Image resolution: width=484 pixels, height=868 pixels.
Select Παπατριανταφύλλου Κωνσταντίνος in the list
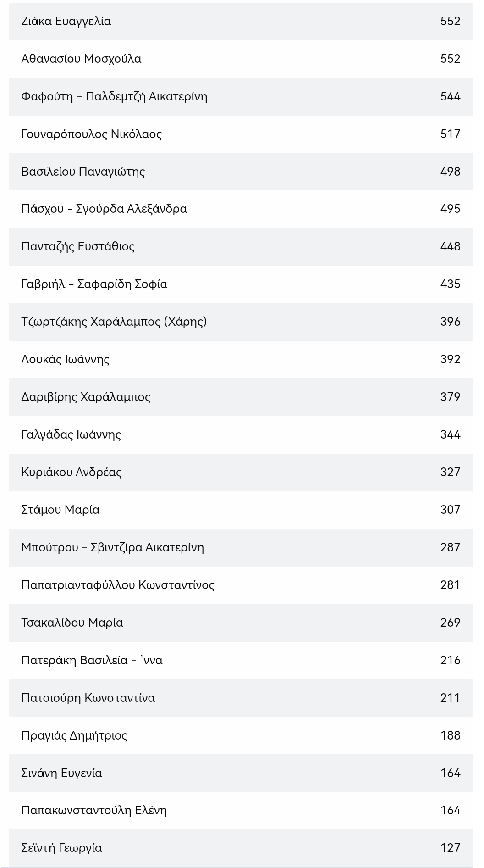[118, 585]
